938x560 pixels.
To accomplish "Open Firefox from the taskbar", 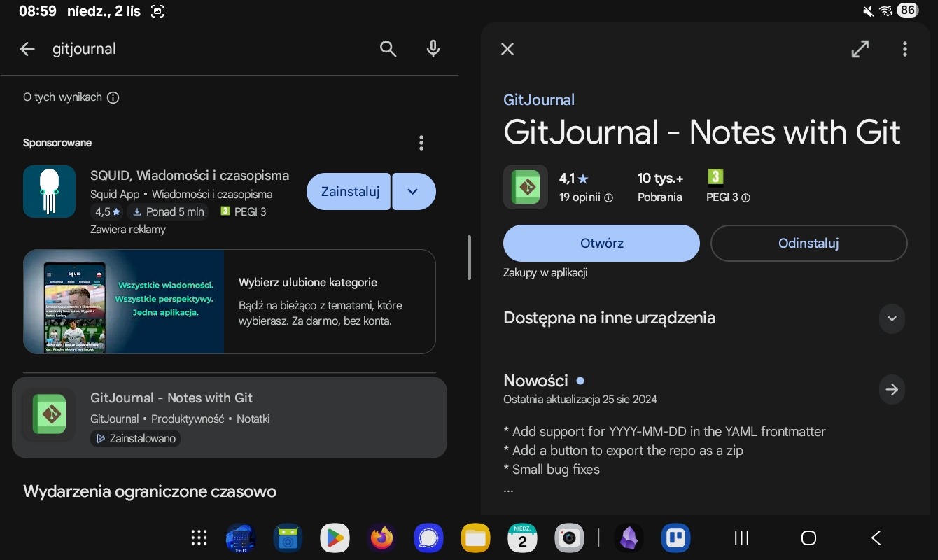I will pyautogui.click(x=381, y=538).
